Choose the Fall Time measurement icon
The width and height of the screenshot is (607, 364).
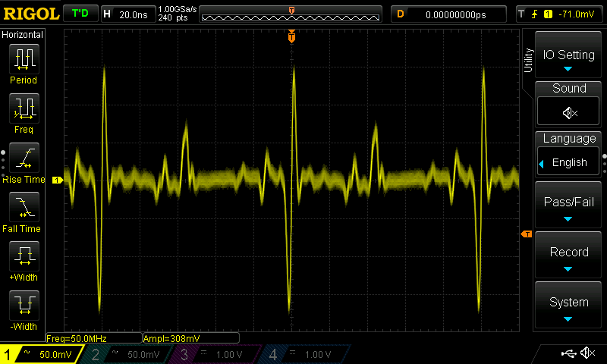[24, 207]
